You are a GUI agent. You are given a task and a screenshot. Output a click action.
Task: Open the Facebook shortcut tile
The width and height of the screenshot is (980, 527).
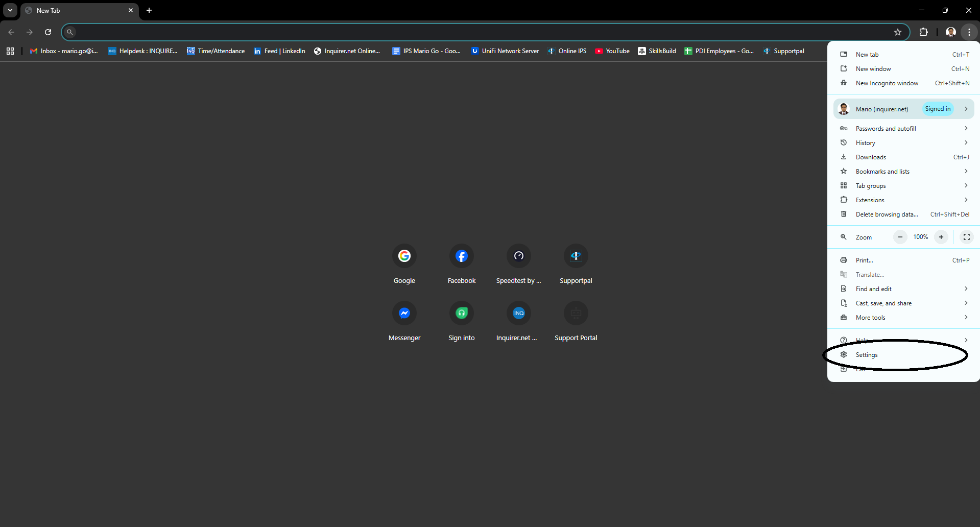point(461,256)
